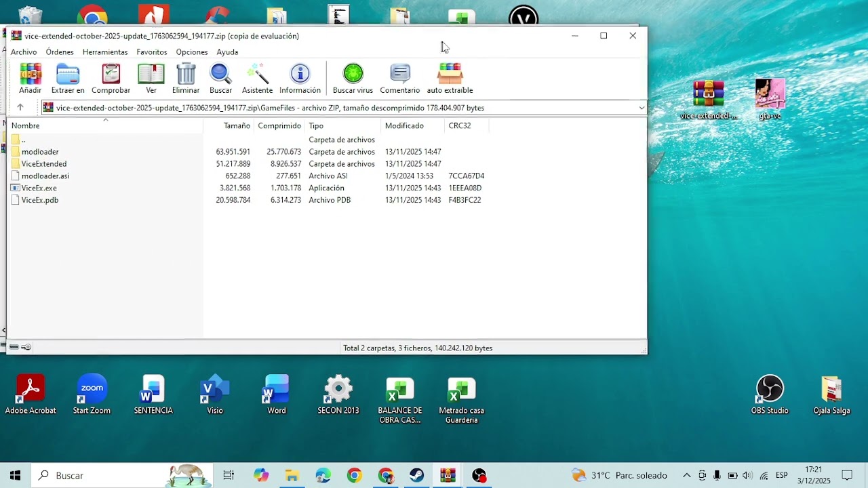868x488 pixels.
Task: Open Task View on the taskbar
Action: [x=229, y=475]
